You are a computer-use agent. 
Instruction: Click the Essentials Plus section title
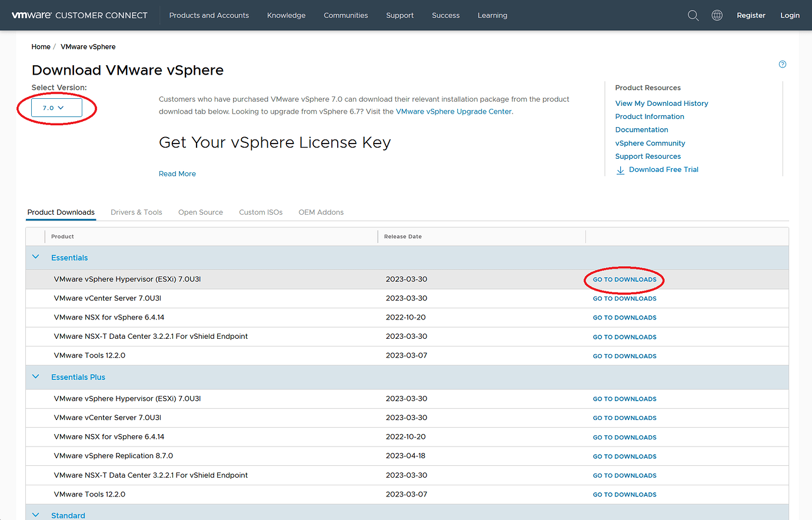tap(78, 377)
